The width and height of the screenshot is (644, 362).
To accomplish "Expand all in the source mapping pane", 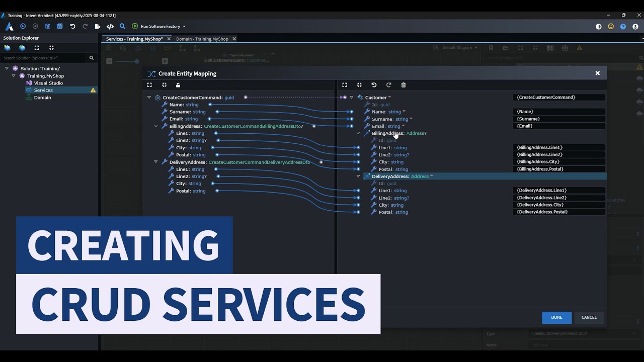I will (149, 85).
